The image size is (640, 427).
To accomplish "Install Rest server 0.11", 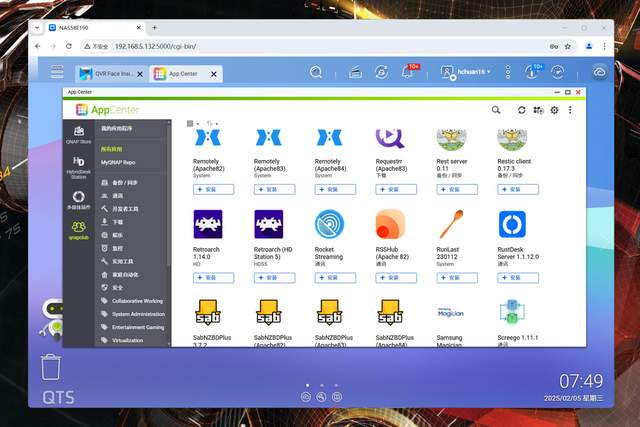I will coord(457,189).
